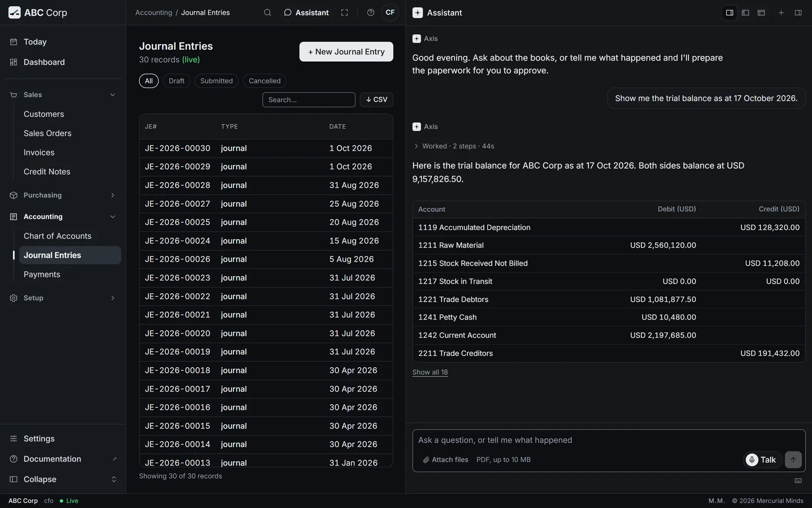Collapse the Accounting section chevron
The image size is (812, 508).
point(113,217)
